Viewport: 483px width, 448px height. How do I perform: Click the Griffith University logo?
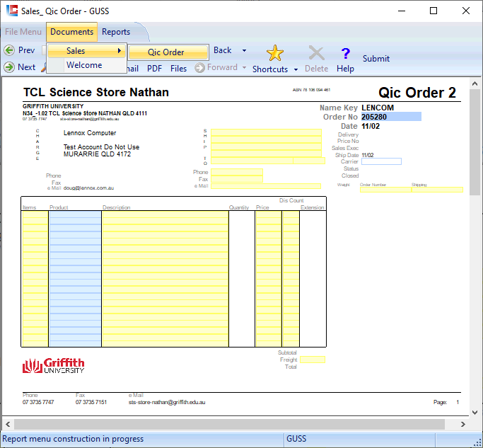(x=53, y=366)
